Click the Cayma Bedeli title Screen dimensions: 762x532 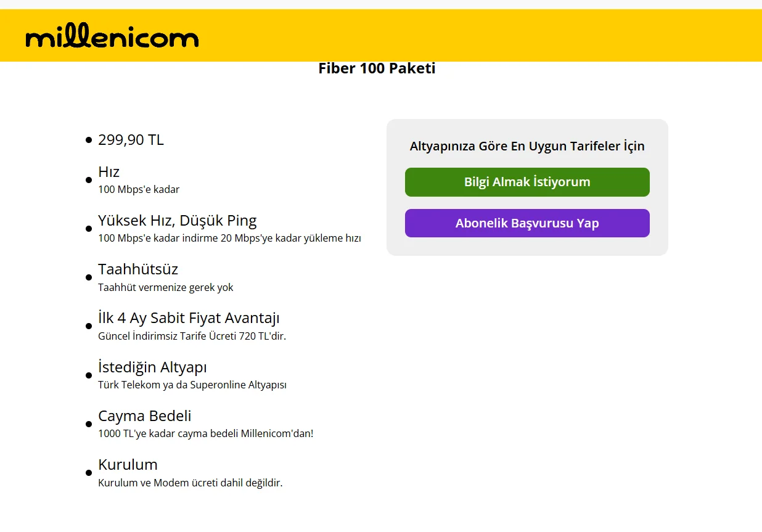pyautogui.click(x=144, y=416)
